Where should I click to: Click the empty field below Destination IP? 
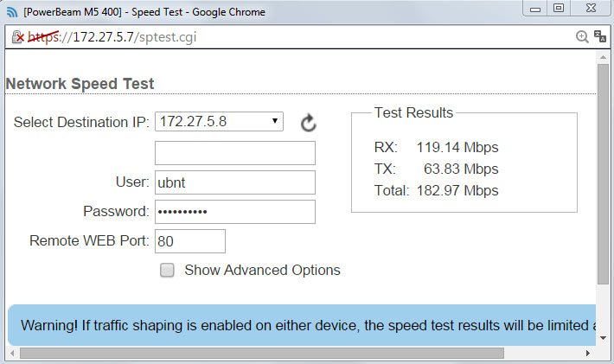point(235,153)
